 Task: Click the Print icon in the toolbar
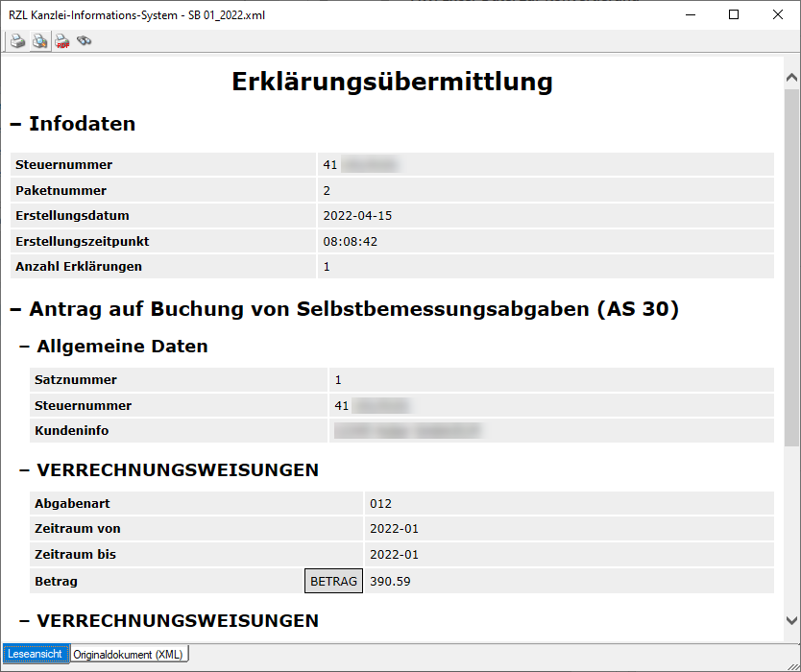click(17, 41)
